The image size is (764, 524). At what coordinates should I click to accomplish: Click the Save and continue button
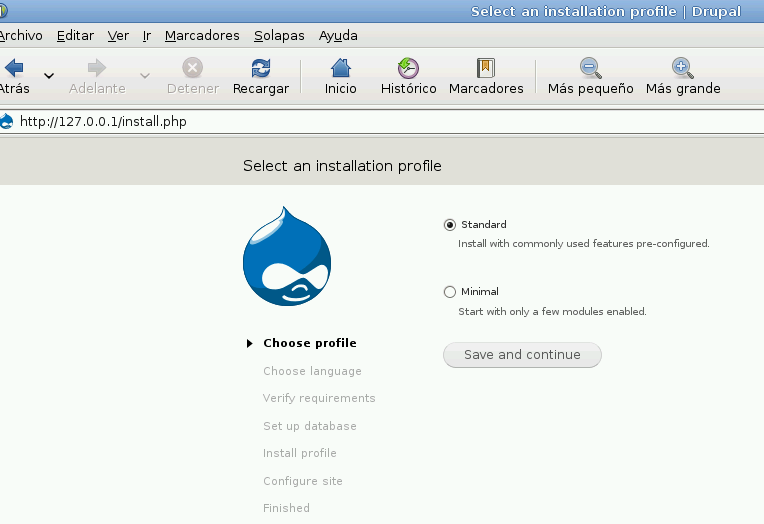(522, 354)
